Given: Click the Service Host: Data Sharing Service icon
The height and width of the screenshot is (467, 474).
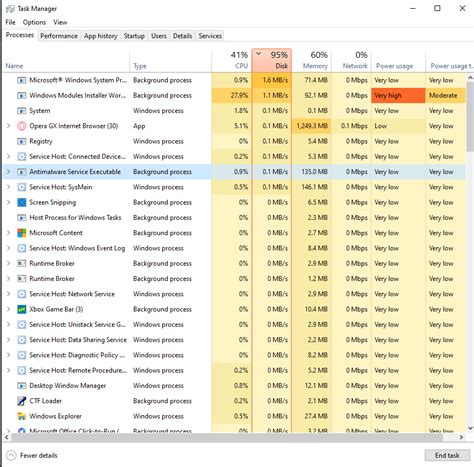Looking at the screenshot, I should [x=22, y=340].
